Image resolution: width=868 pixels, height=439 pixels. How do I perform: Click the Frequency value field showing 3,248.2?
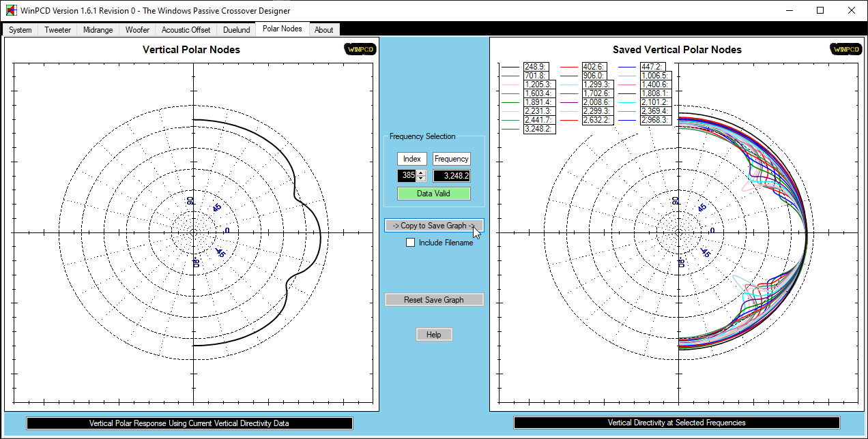click(x=452, y=176)
